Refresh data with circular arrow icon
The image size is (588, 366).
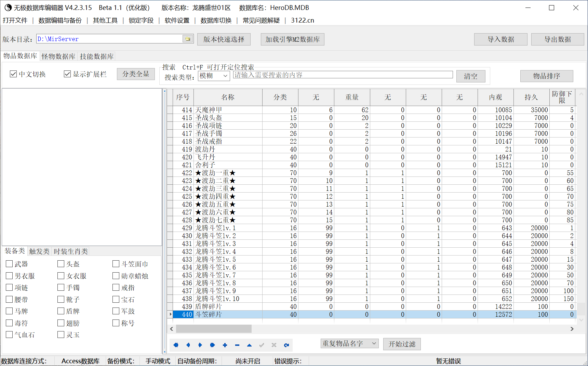tap(286, 345)
